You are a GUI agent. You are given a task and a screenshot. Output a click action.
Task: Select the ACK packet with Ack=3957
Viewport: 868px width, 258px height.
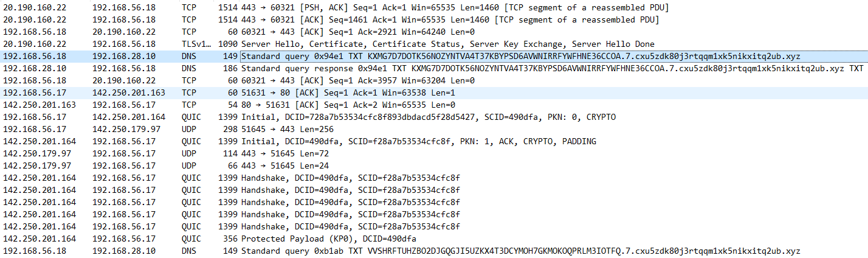[434, 80]
